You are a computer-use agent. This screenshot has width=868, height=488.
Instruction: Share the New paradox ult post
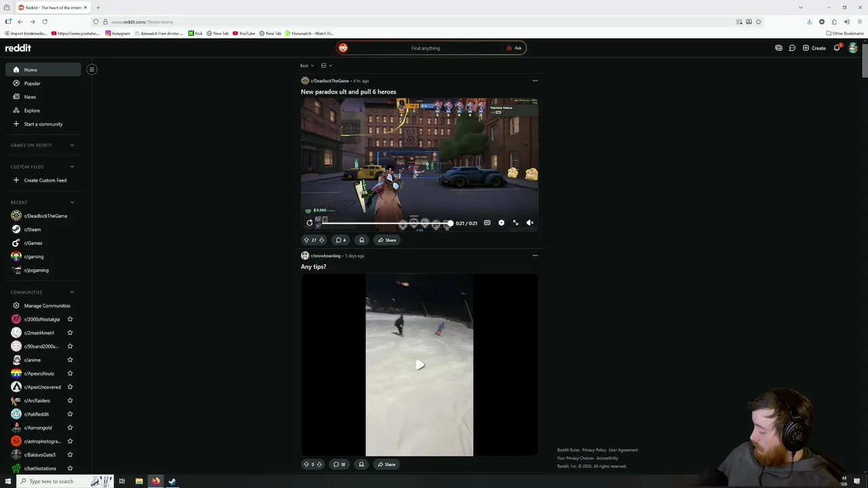(387, 240)
